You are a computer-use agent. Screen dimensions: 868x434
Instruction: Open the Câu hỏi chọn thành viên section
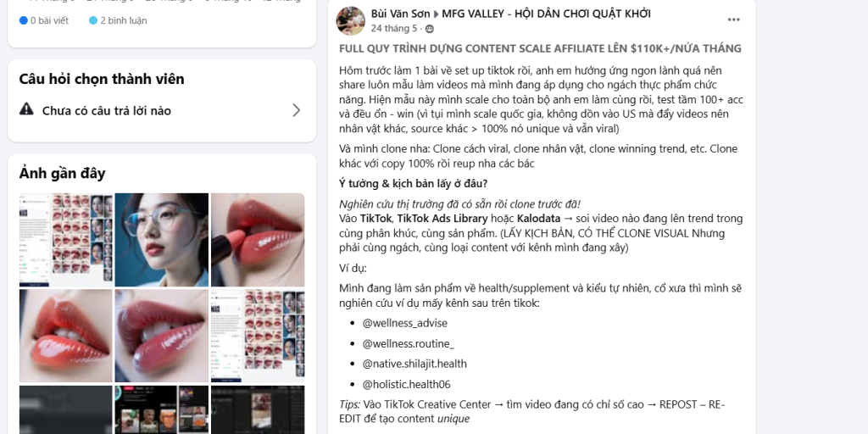[102, 79]
